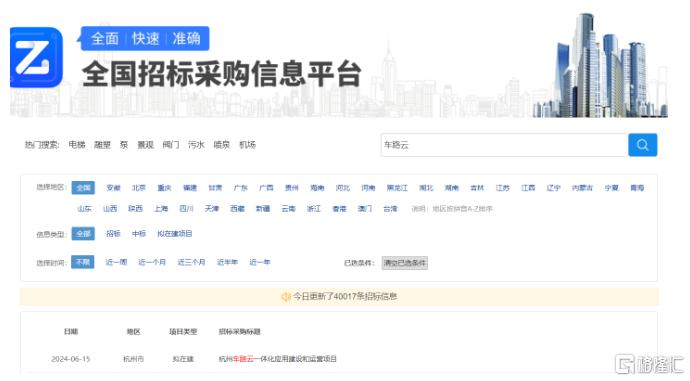Click hot search keyword 电梯

(x=77, y=145)
